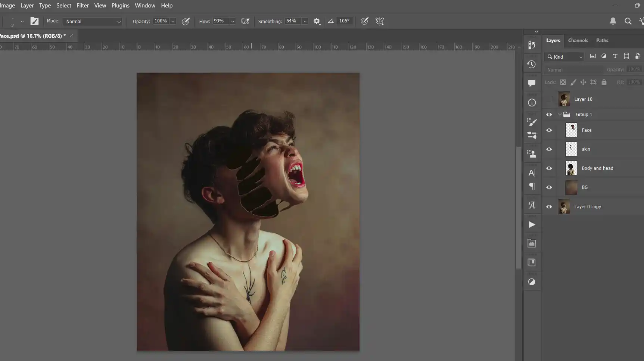Open the Glyphs panel icon
Viewport: 644px width, 361px height.
pyautogui.click(x=532, y=205)
